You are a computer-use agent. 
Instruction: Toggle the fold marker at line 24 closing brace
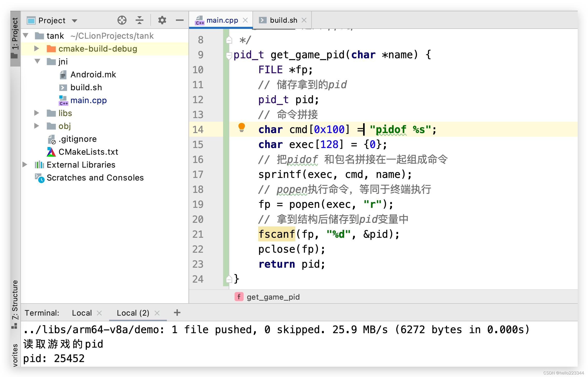[x=229, y=279]
